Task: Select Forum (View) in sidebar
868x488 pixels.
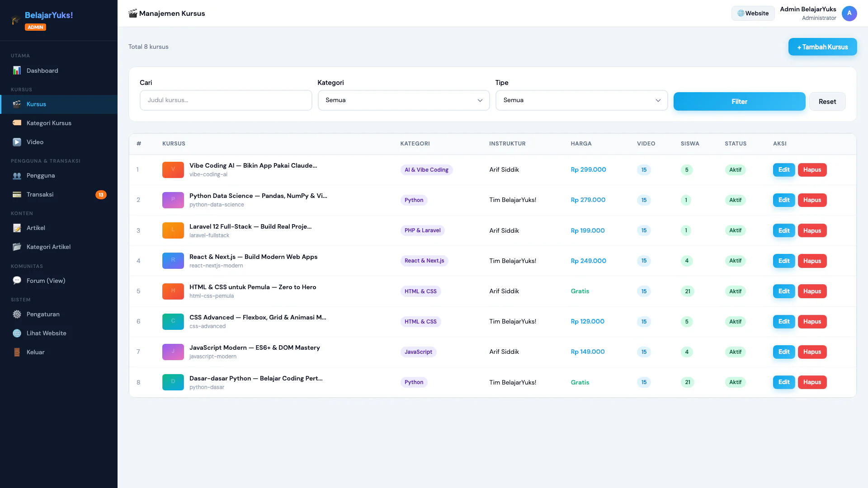Action: point(59,280)
